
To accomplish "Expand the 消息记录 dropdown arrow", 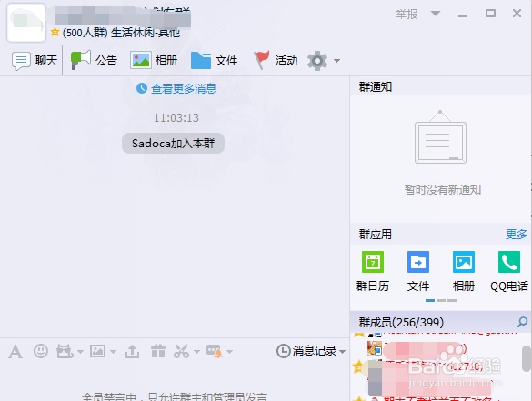I will pos(342,352).
